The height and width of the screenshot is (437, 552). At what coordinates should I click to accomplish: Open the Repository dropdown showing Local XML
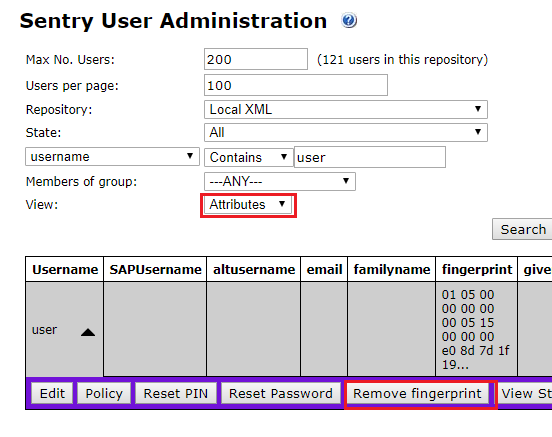(x=346, y=110)
